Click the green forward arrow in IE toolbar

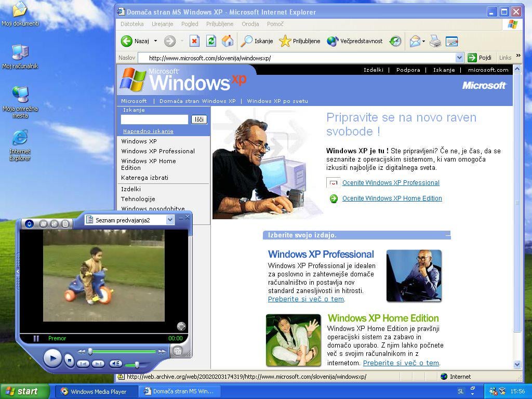(x=170, y=41)
